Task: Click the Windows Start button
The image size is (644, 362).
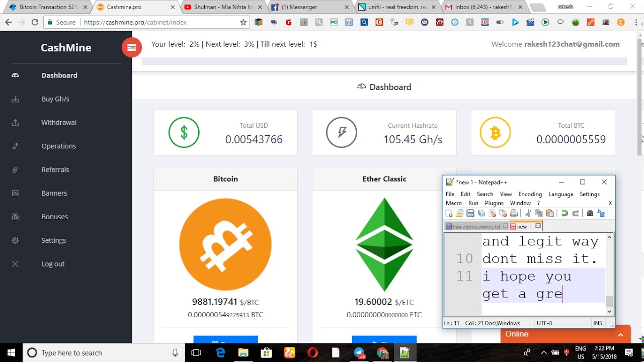Action: [x=11, y=352]
